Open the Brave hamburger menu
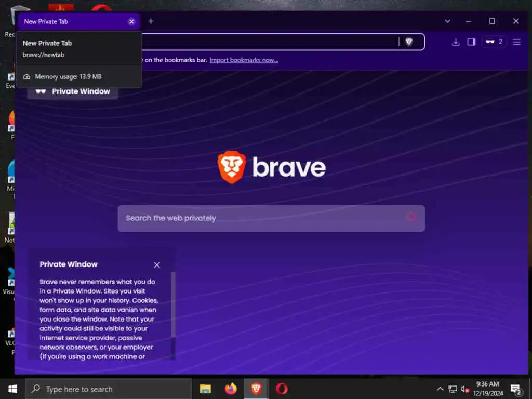The width and height of the screenshot is (532, 399). (516, 42)
